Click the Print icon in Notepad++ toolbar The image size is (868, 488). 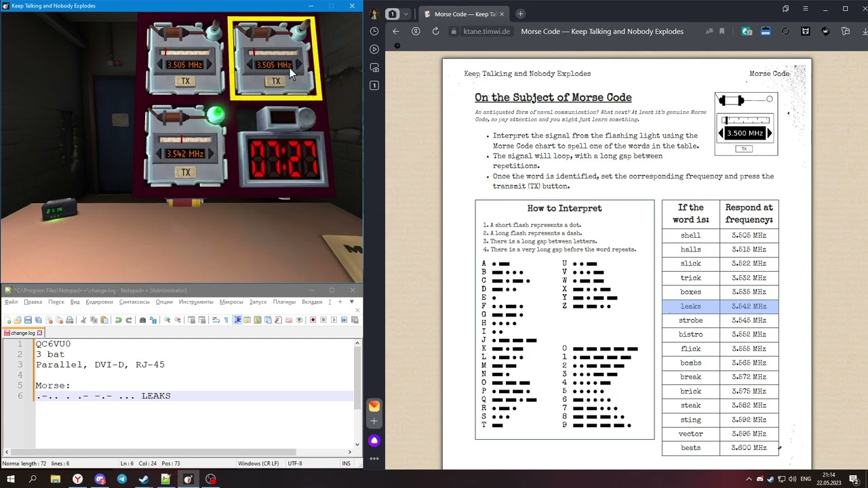point(69,320)
